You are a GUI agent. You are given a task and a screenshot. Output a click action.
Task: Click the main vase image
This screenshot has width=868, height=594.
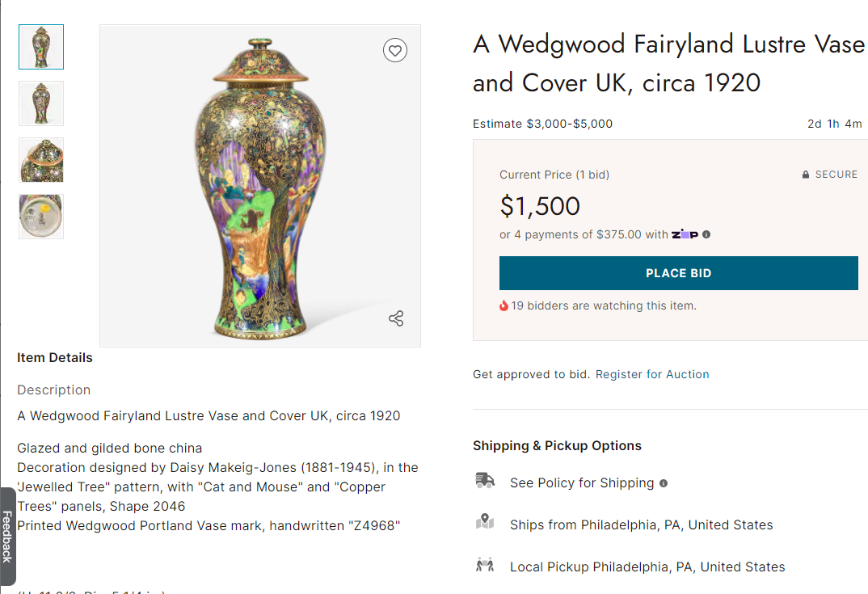(x=260, y=186)
